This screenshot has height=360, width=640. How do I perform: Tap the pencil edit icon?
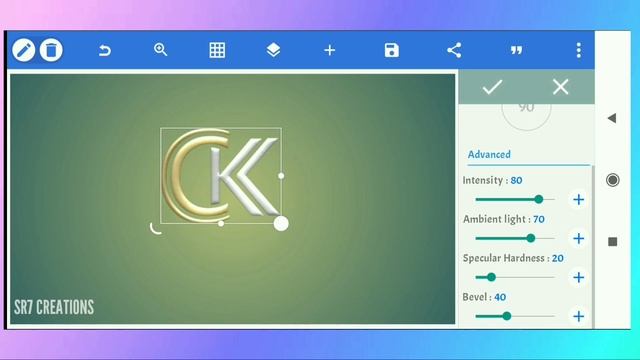[23, 50]
